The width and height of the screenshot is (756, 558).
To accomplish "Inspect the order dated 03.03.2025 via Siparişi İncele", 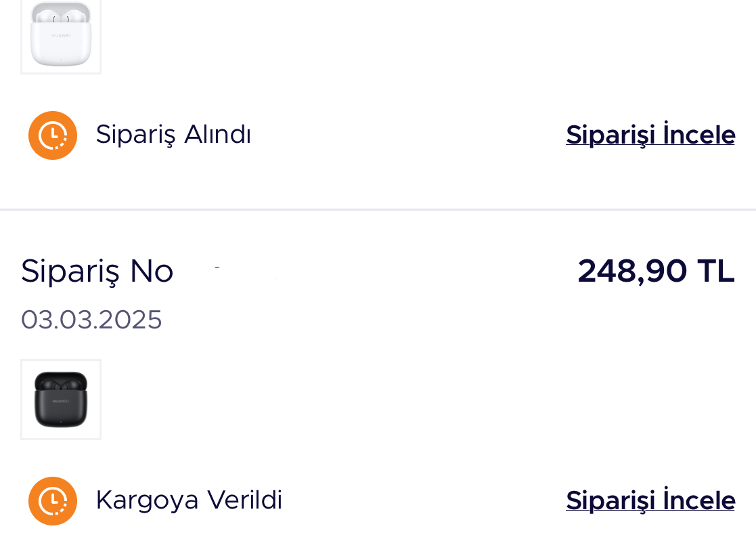I will [x=650, y=500].
